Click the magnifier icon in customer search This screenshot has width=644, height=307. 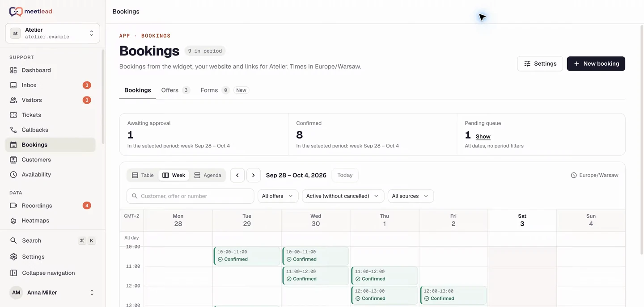[135, 196]
